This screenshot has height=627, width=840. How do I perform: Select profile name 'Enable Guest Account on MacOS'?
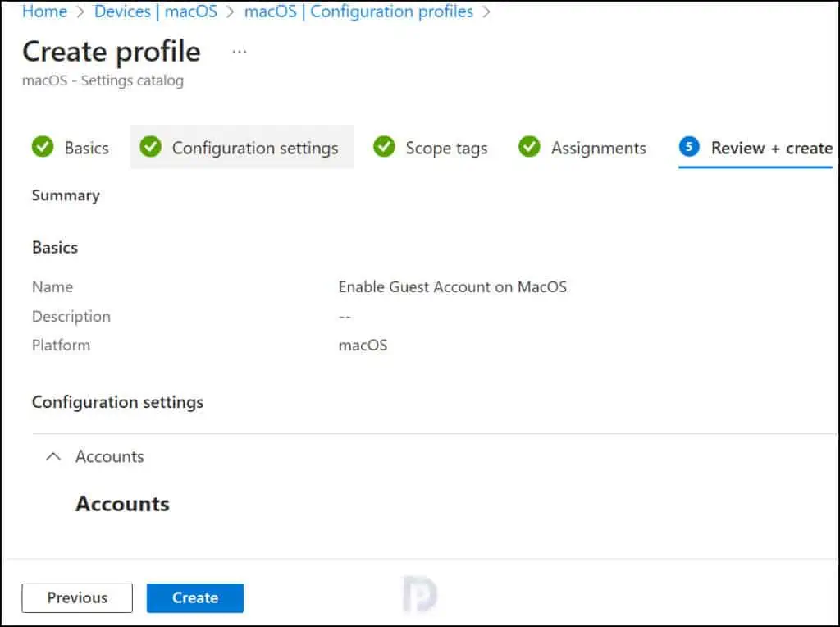(x=453, y=287)
